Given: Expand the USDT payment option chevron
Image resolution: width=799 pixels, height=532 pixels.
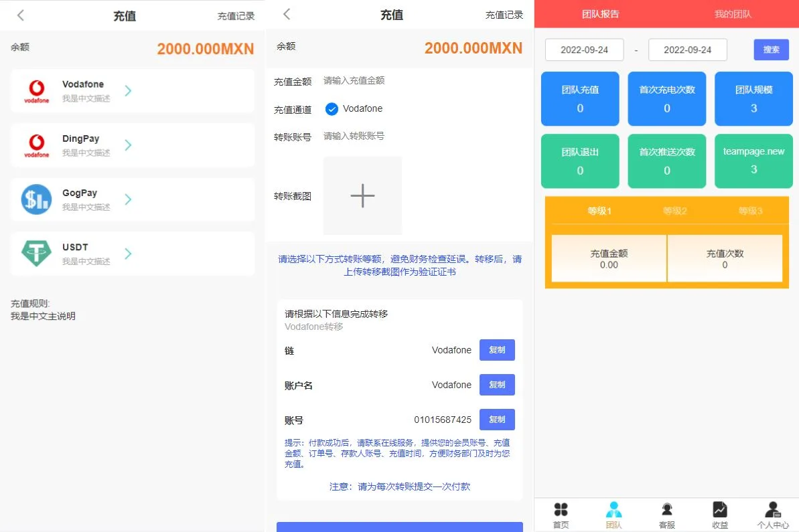Looking at the screenshot, I should (128, 254).
